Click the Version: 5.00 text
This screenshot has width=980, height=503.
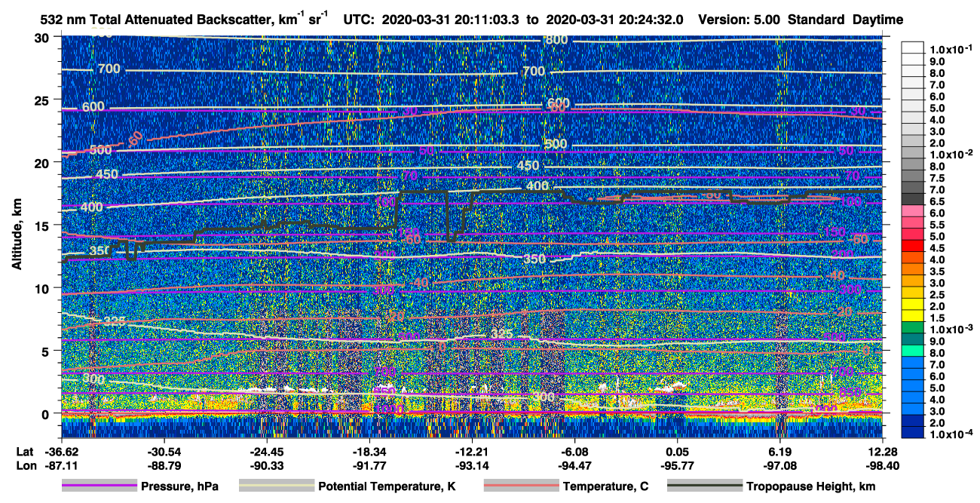point(739,20)
